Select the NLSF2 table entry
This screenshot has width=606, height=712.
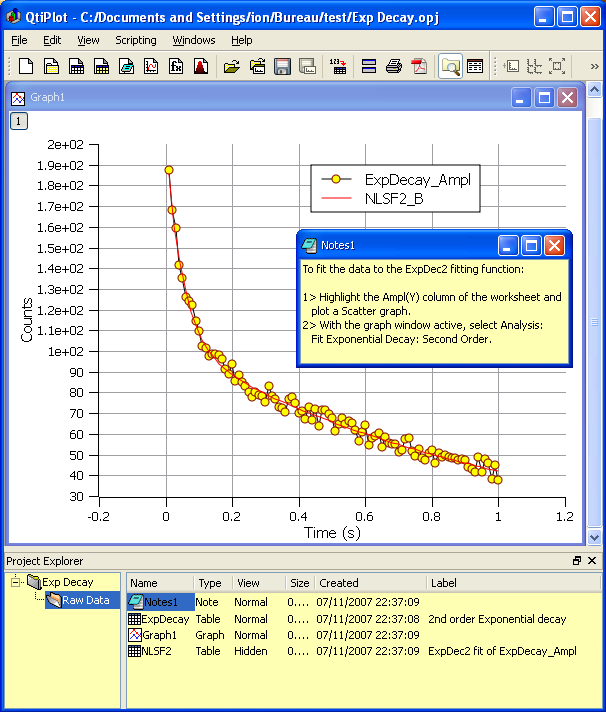click(156, 651)
